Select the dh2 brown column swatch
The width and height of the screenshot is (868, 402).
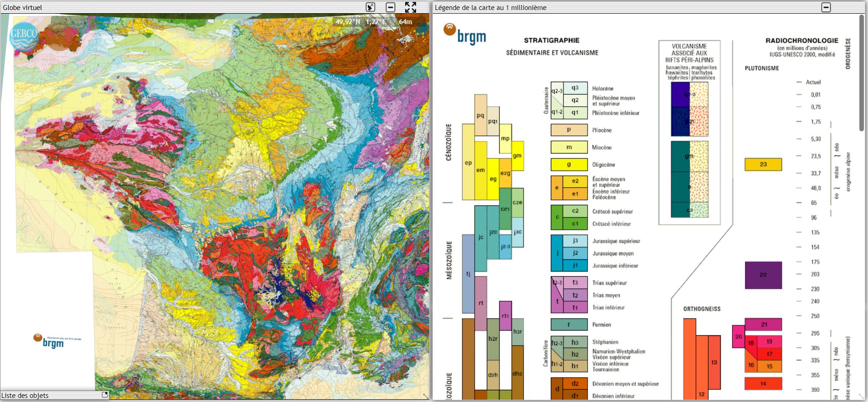click(x=518, y=373)
